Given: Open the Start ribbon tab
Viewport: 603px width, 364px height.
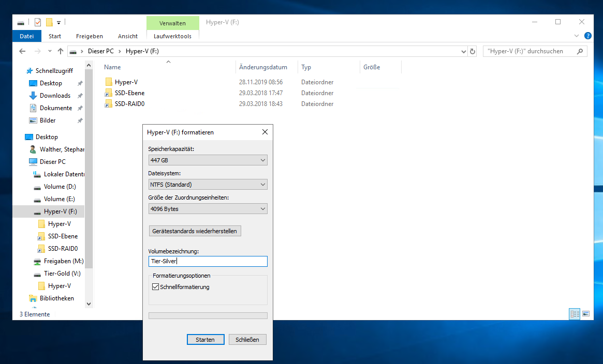Looking at the screenshot, I should pos(55,36).
